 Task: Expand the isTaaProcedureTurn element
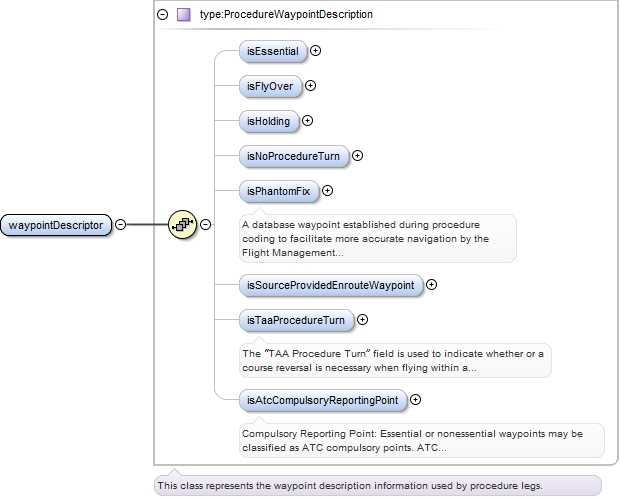click(362, 320)
